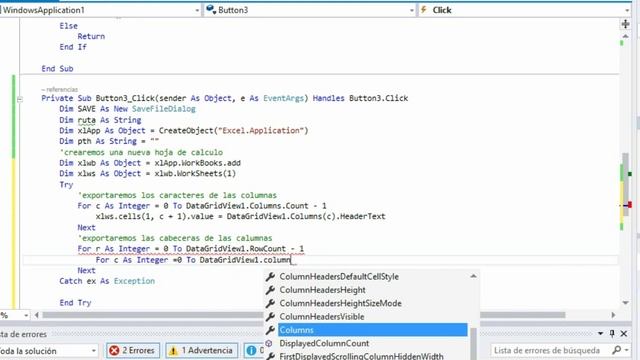
Task: Click the Catch ex As Exception line
Action: pos(107,281)
